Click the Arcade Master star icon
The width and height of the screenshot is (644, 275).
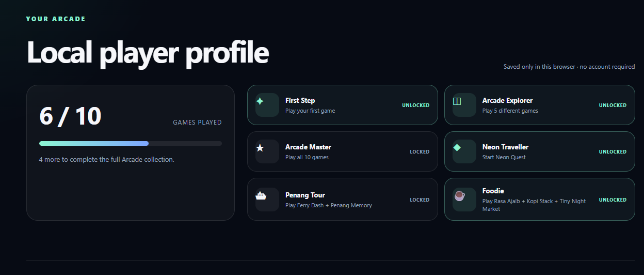point(260,148)
